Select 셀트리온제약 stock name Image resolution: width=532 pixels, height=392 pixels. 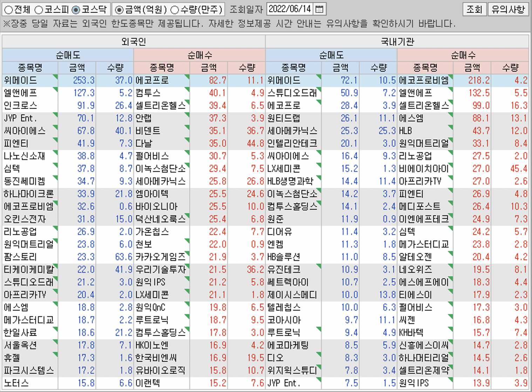(424, 371)
